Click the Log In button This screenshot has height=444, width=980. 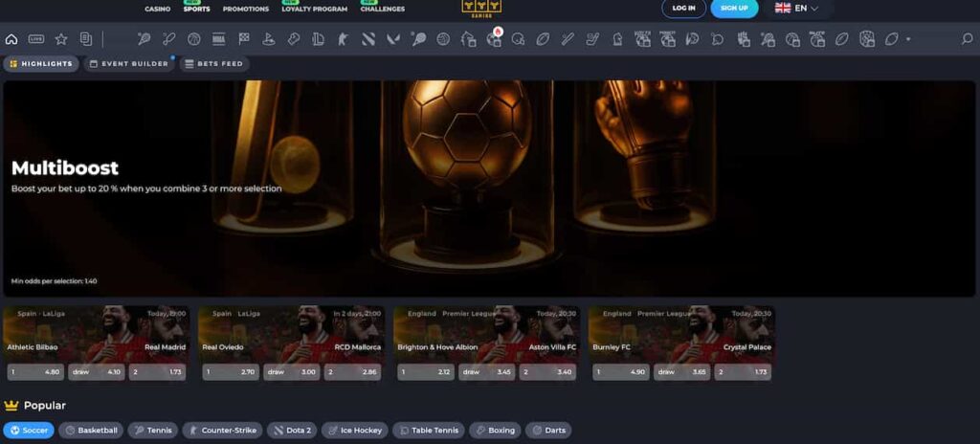(683, 8)
